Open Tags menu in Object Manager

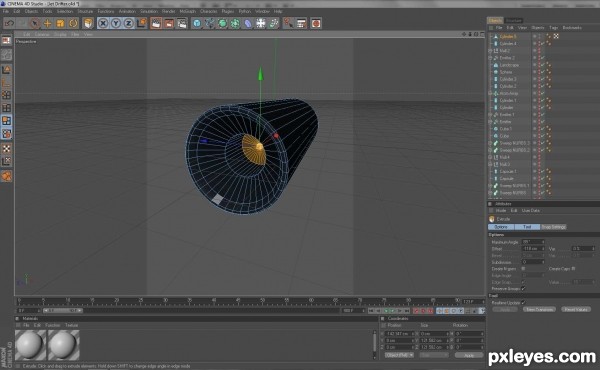tap(553, 28)
